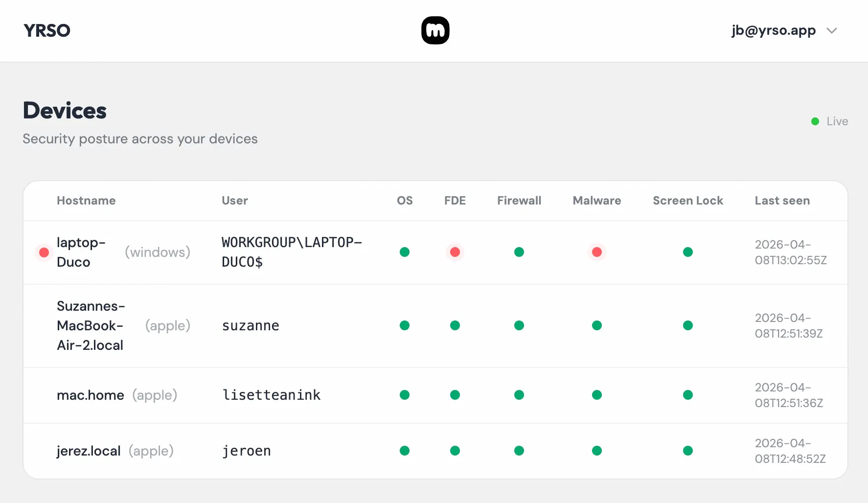Click the User column header
Screen dimensions: 868x503
(x=235, y=201)
